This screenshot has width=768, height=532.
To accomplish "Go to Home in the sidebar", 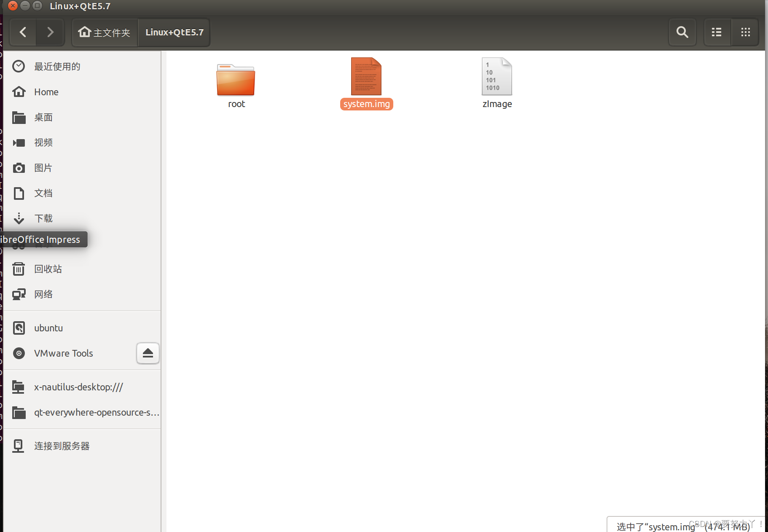I will coord(82,91).
